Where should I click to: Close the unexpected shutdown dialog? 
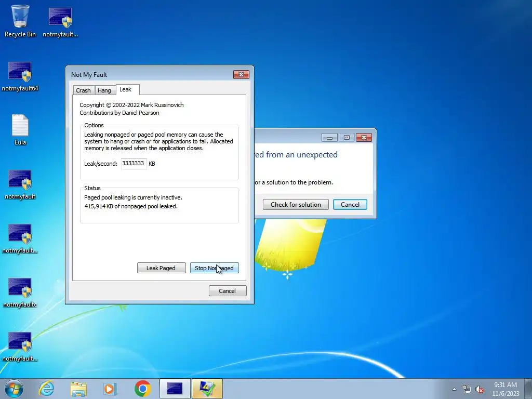click(364, 137)
